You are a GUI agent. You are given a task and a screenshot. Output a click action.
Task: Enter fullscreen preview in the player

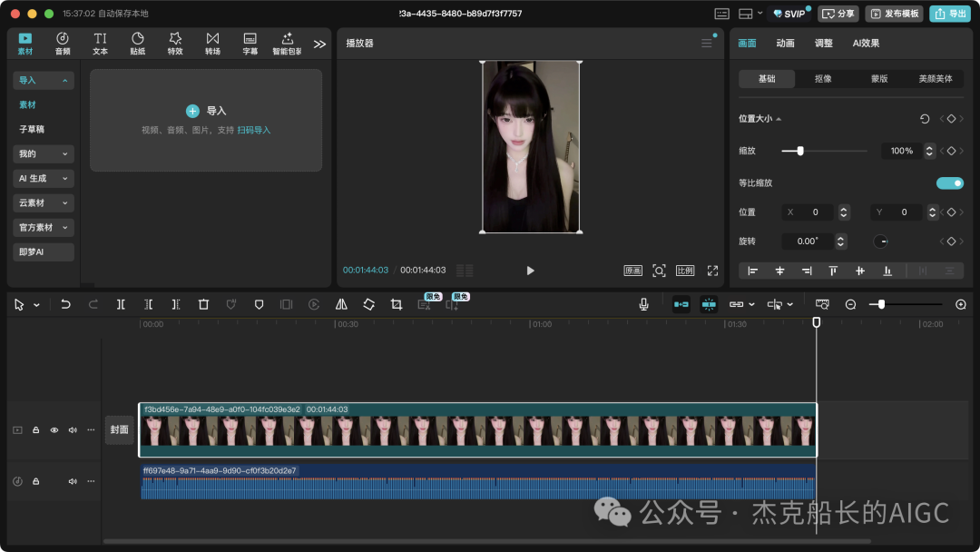click(x=712, y=271)
